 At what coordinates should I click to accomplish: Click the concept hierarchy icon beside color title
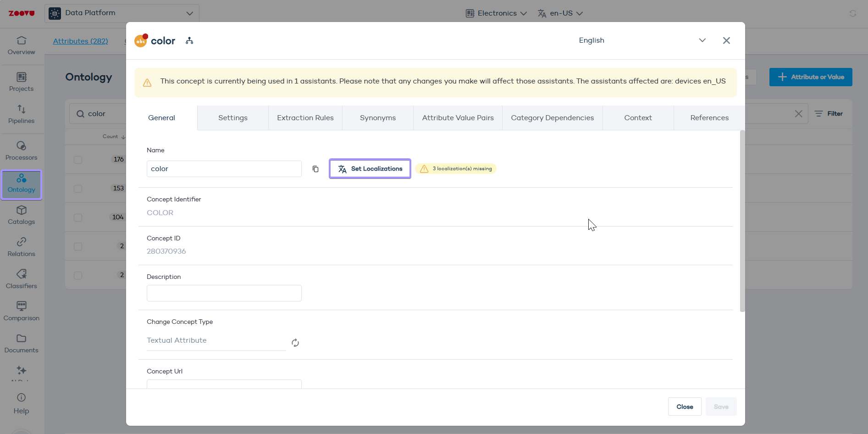pos(189,41)
